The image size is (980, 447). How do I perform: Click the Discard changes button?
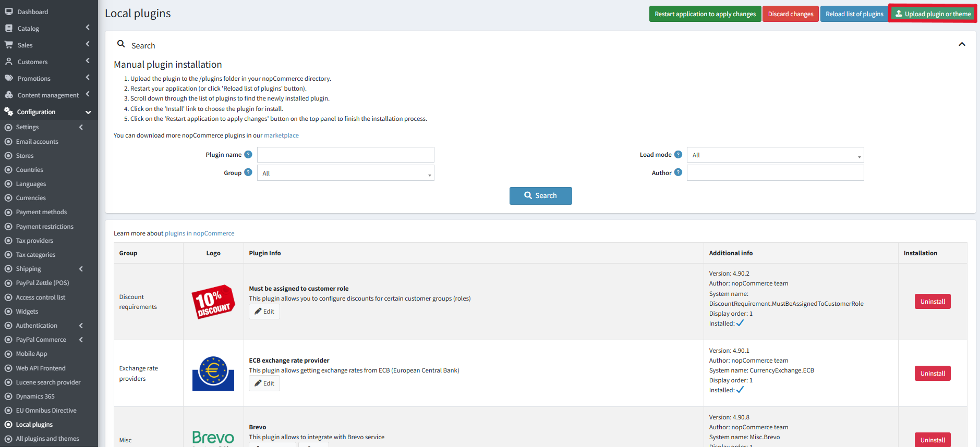pyautogui.click(x=791, y=14)
